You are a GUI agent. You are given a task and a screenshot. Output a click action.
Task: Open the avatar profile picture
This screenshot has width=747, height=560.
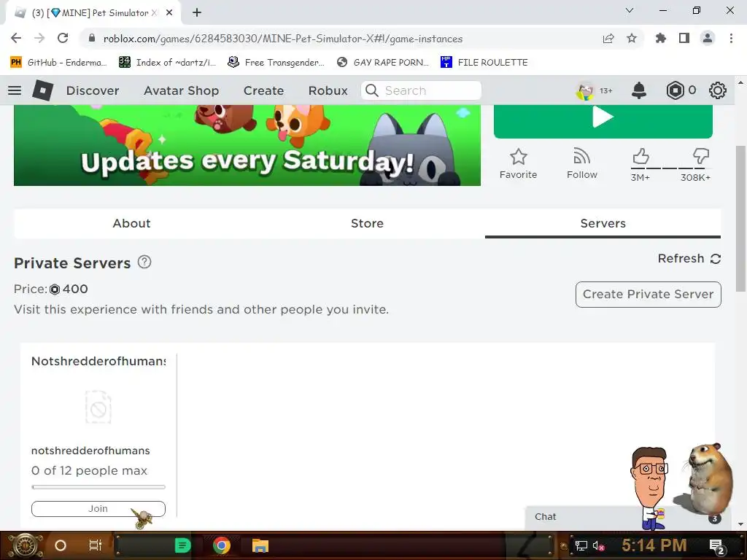pos(585,90)
